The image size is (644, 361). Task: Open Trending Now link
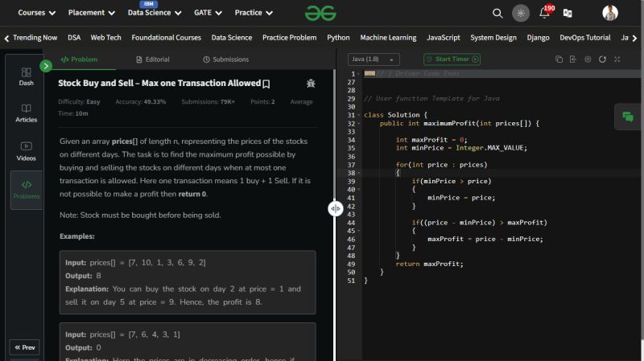[x=35, y=38]
